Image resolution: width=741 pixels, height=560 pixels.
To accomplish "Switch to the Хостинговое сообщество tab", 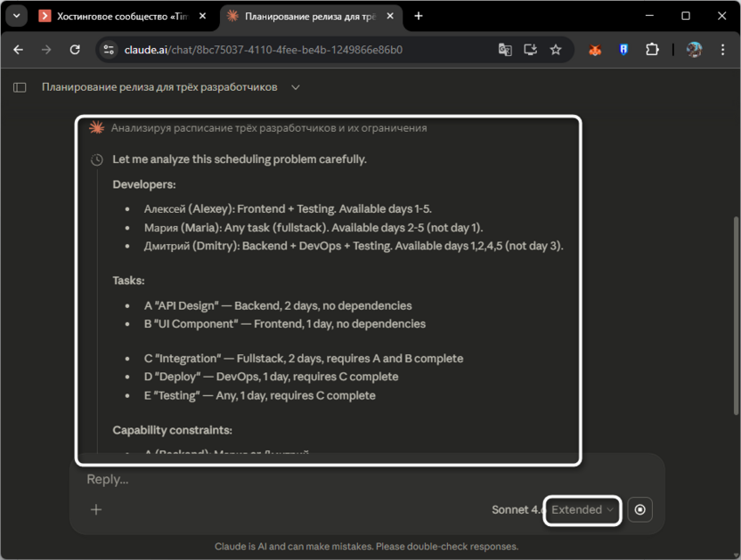I will [x=121, y=16].
